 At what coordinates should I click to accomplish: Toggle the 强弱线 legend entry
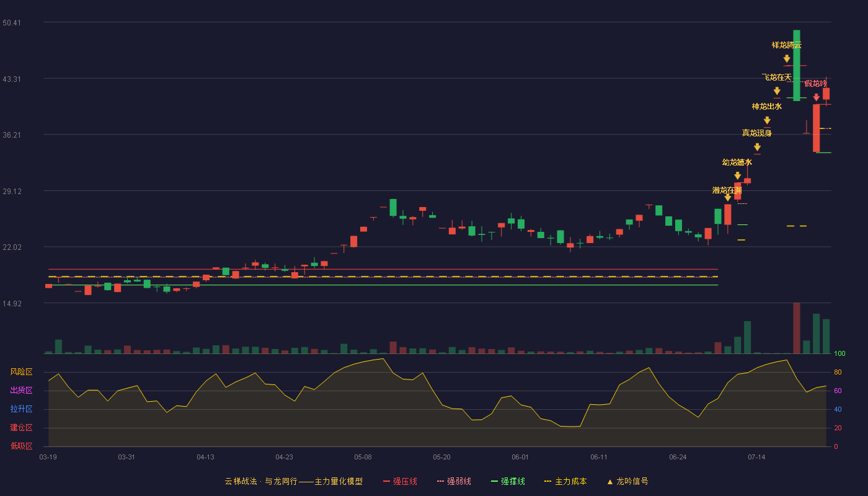(x=454, y=481)
